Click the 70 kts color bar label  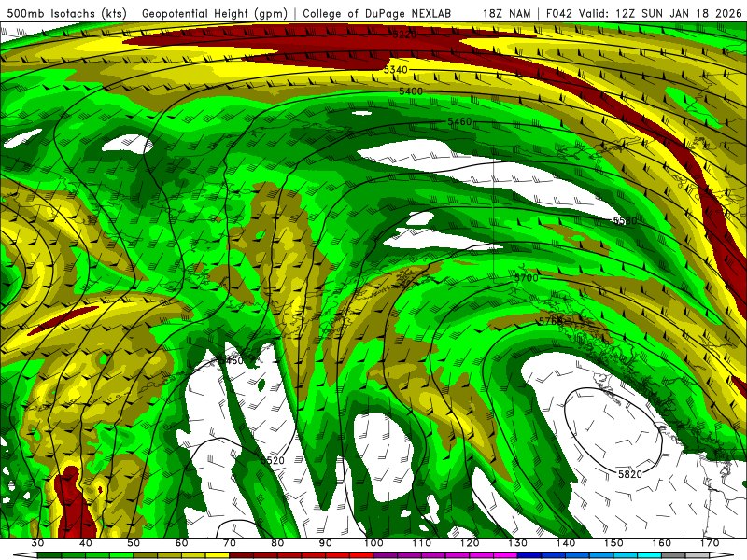pos(230,543)
